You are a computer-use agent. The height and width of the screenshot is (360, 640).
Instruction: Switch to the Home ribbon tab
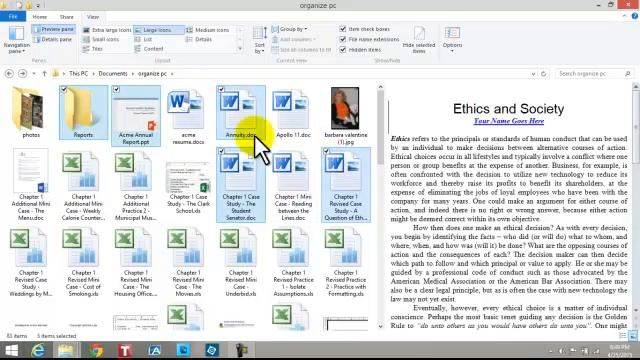[x=40, y=17]
